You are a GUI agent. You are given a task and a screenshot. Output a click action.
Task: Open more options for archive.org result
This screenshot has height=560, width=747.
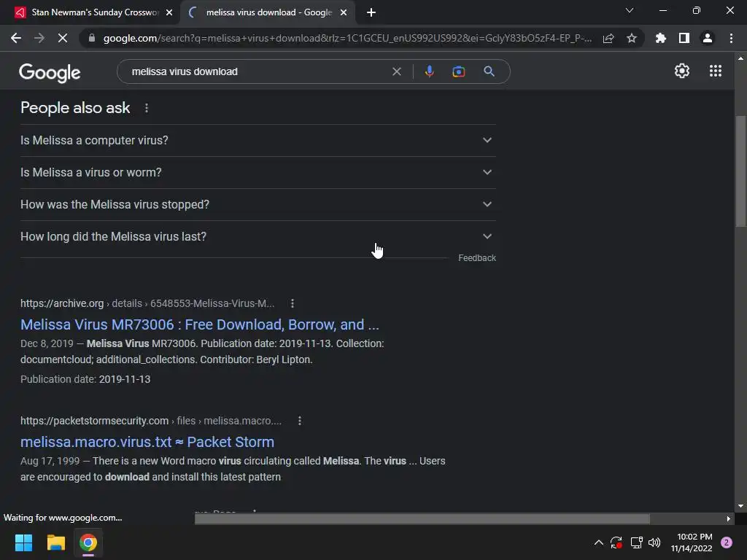293,303
